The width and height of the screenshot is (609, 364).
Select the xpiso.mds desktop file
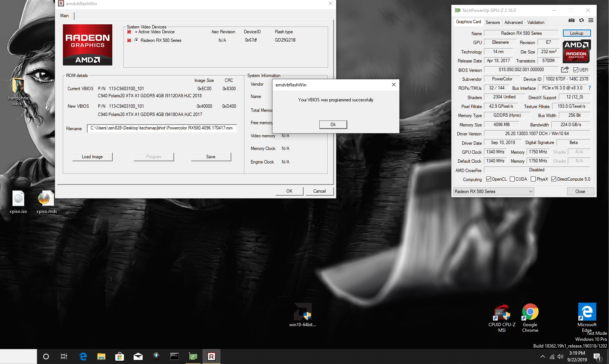(x=46, y=202)
